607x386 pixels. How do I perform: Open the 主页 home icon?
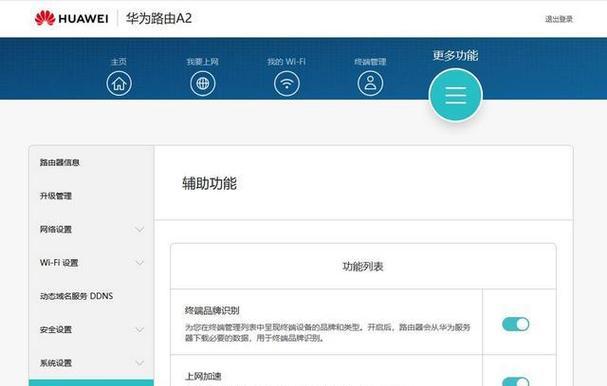coord(119,83)
